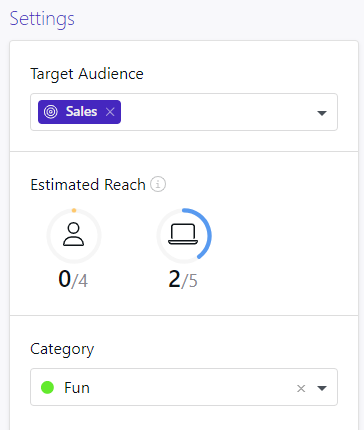
Task: Clear the Fun category selection
Action: 301,388
